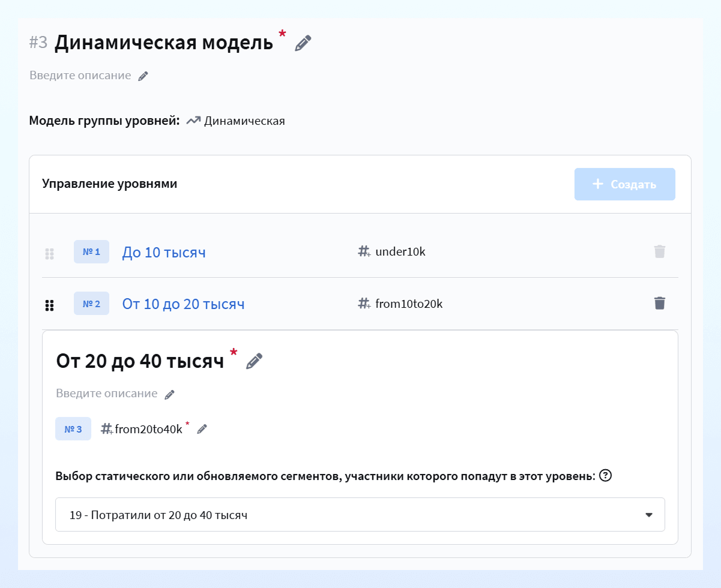Click the 'from20to40k' code text
The image size is (721, 588).
(148, 429)
